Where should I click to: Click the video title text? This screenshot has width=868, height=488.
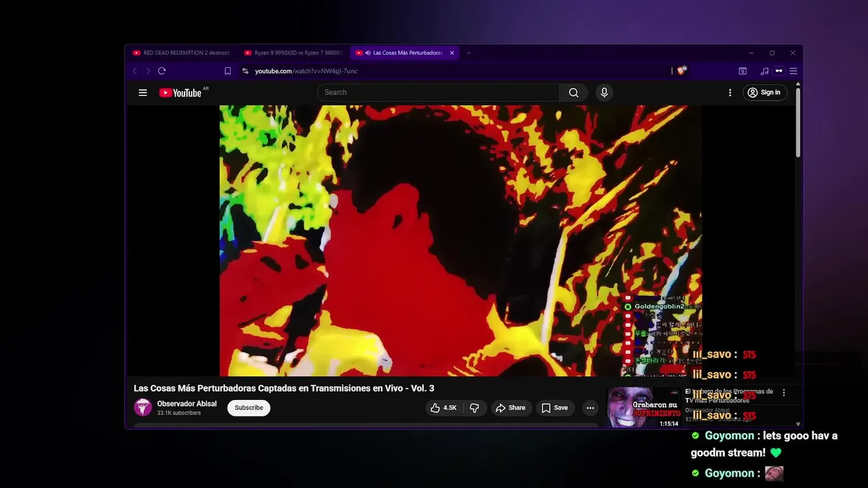click(x=283, y=388)
